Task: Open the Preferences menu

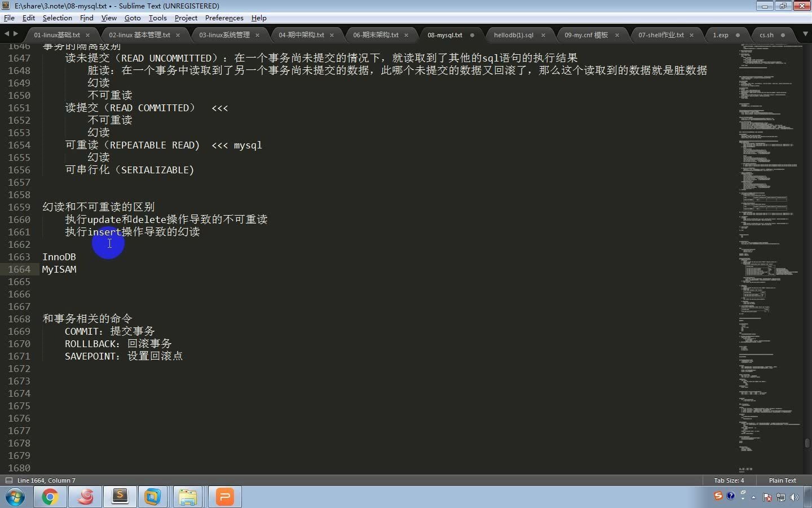Action: click(224, 18)
